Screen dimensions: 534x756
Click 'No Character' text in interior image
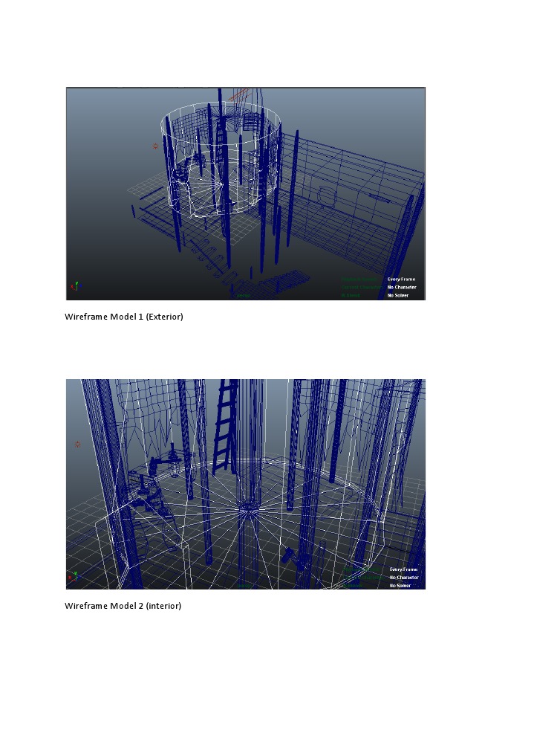[405, 577]
